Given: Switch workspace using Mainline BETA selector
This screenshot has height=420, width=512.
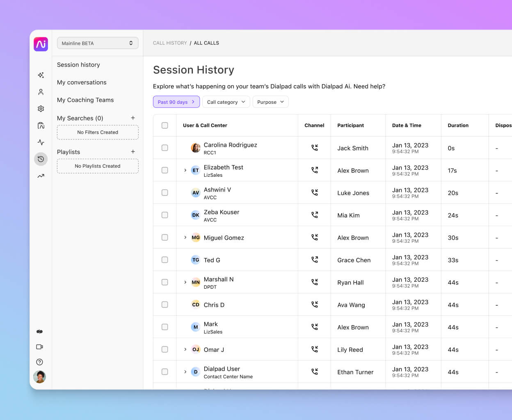Looking at the screenshot, I should click(x=98, y=43).
